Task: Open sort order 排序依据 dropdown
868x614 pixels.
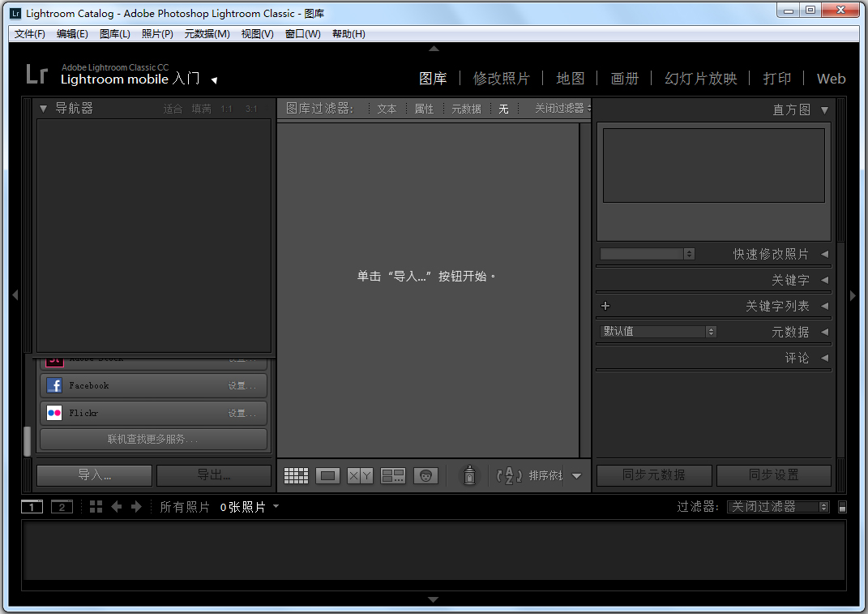Action: 545,475
